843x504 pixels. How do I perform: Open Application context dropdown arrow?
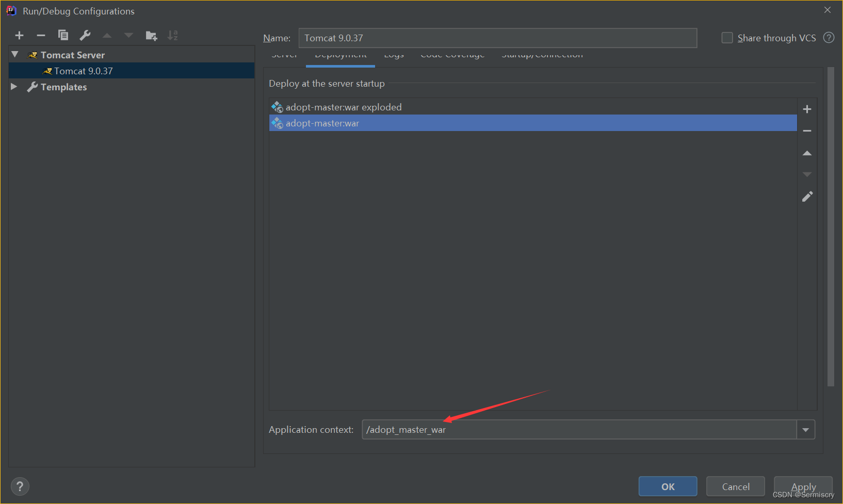806,430
